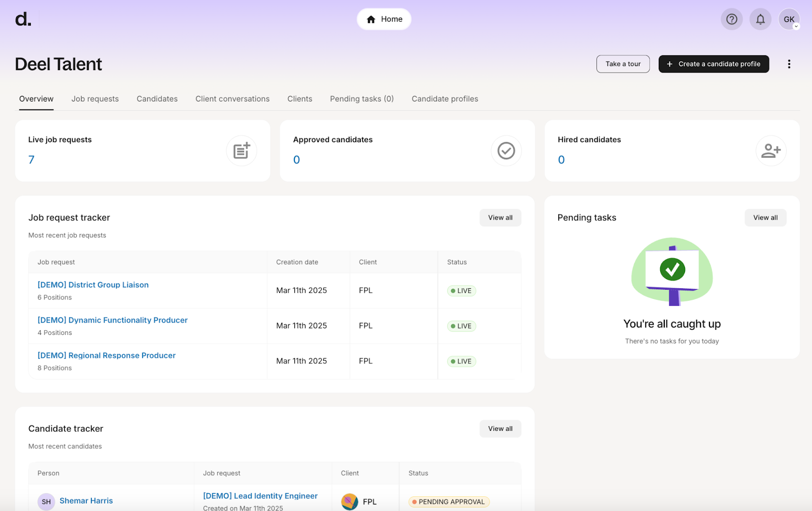
Task: Click the Hired candidates person-plus icon
Action: coord(771,151)
